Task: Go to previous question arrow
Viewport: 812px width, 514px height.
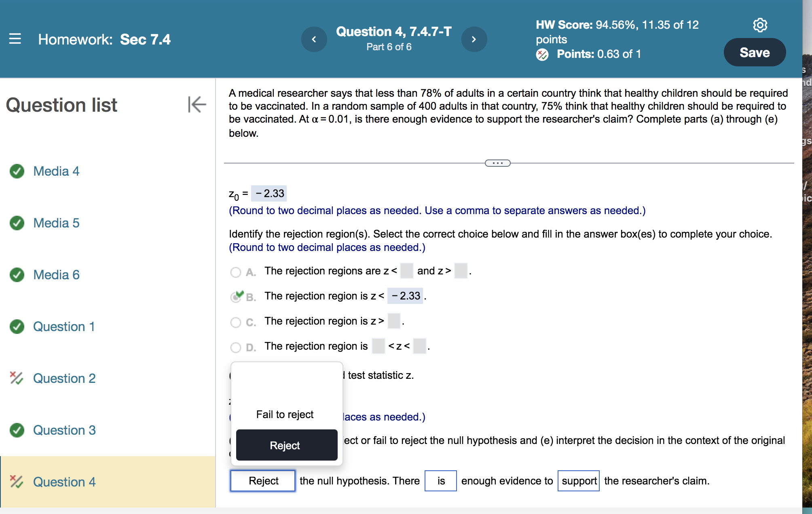Action: pyautogui.click(x=314, y=39)
